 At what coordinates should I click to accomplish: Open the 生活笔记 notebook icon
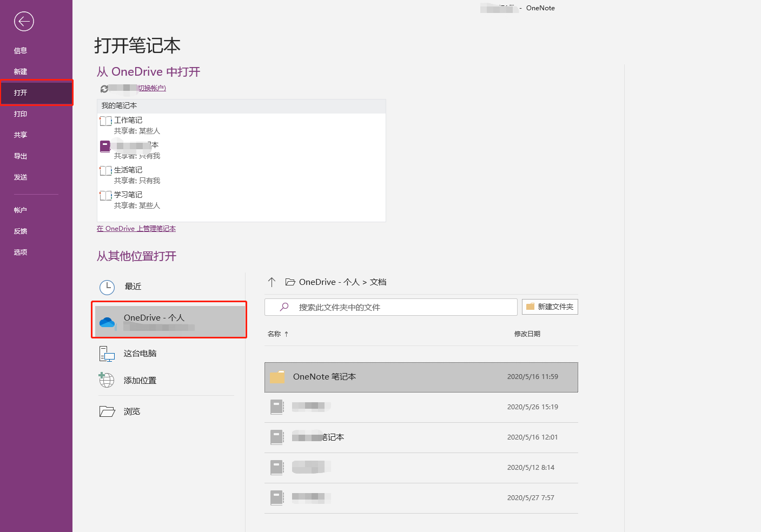point(105,171)
